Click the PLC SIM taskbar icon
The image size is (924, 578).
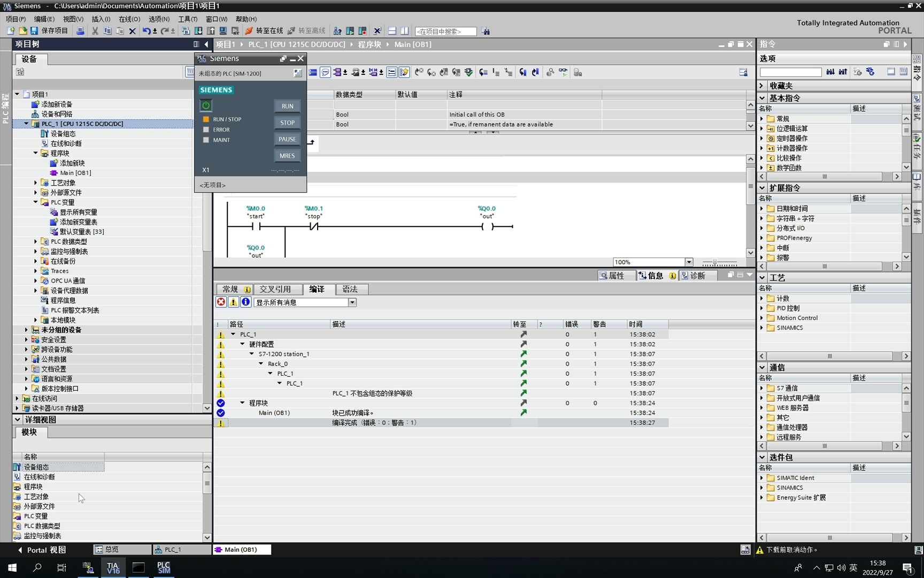click(164, 567)
